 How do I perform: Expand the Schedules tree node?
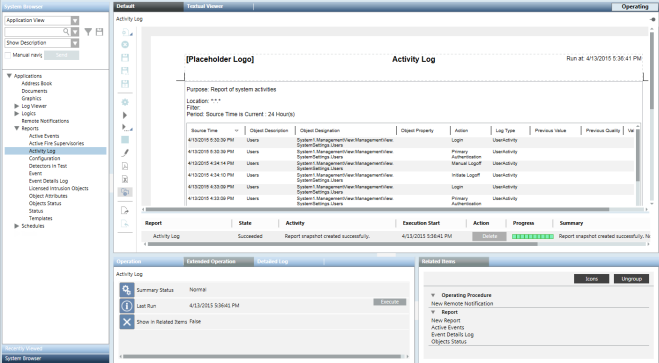click(x=16, y=226)
